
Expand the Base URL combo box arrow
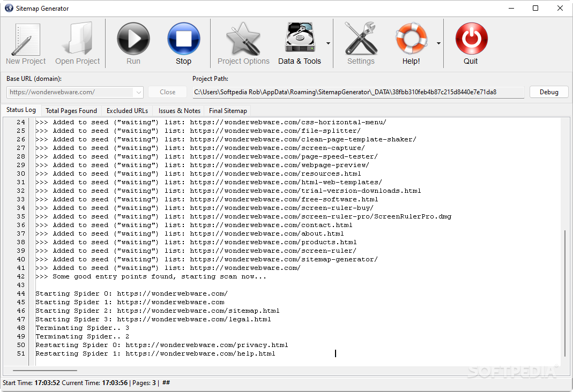(138, 92)
